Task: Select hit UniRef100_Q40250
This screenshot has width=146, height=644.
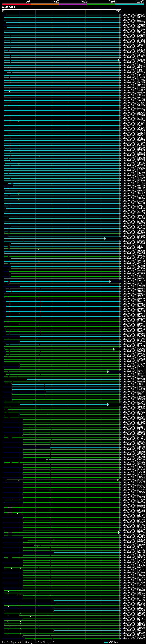Action: pos(134,271)
